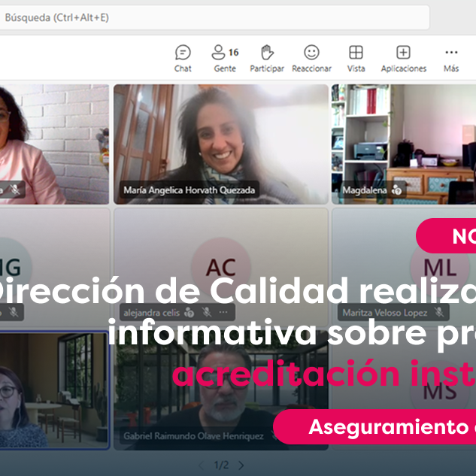Open more options on alejandra celis tile
This screenshot has width=476, height=476.
(x=223, y=312)
